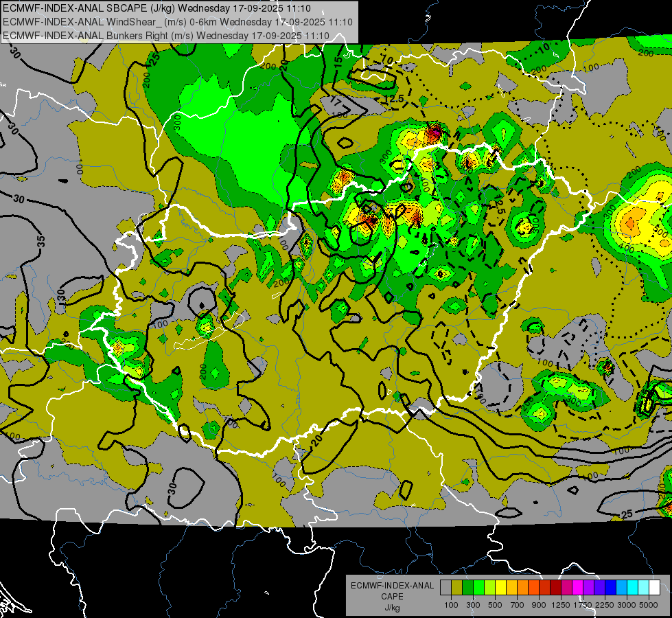This screenshot has height=618, width=672.
Task: Select the brick red swatch after 900
Action: pyautogui.click(x=545, y=587)
